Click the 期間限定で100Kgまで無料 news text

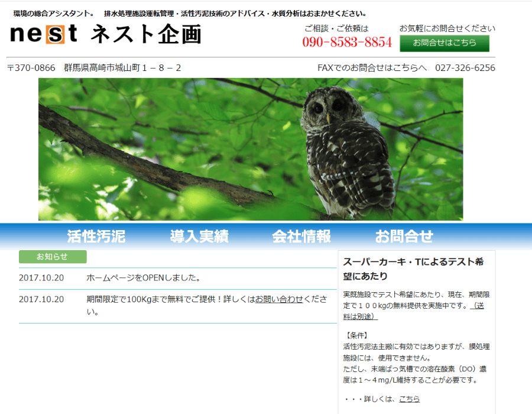click(x=170, y=299)
